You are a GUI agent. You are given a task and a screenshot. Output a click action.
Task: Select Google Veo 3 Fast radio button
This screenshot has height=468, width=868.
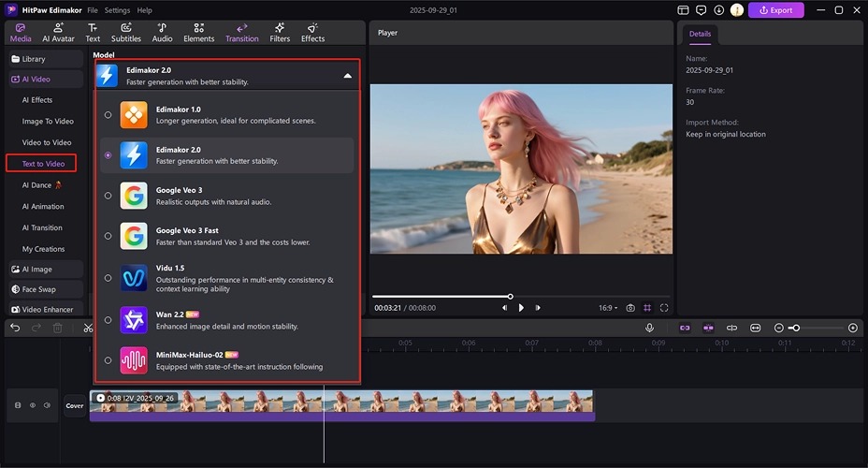point(108,236)
